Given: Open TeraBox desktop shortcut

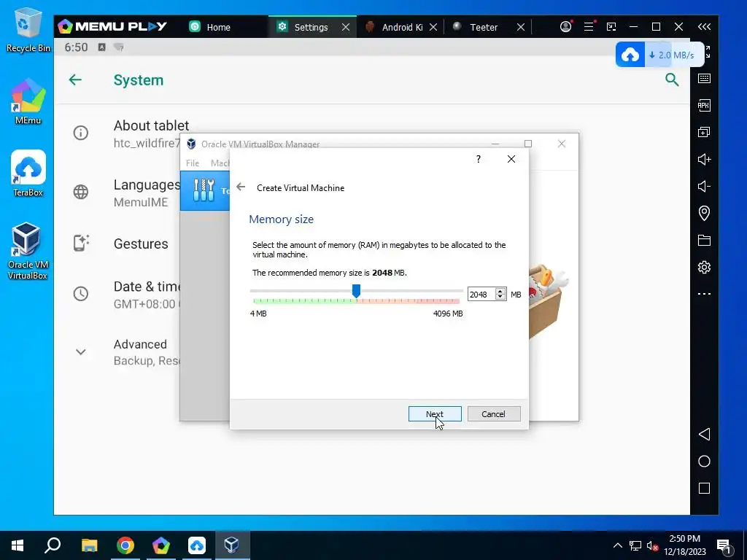Looking at the screenshot, I should [28, 174].
